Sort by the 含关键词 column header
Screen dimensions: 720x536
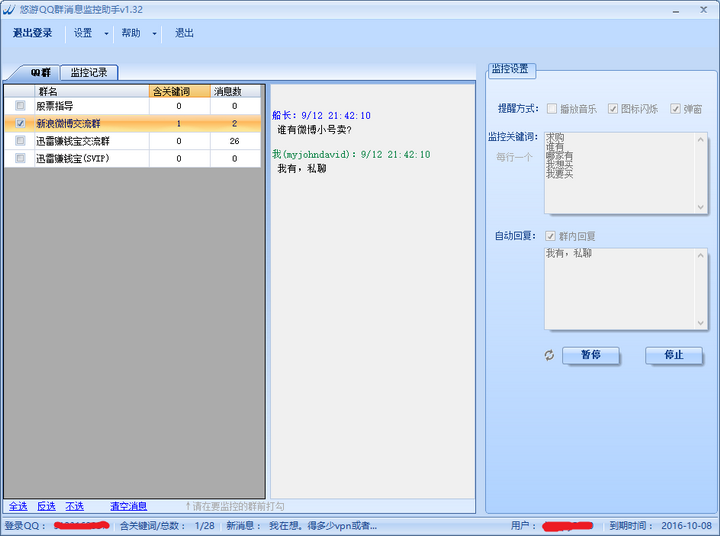coord(180,91)
